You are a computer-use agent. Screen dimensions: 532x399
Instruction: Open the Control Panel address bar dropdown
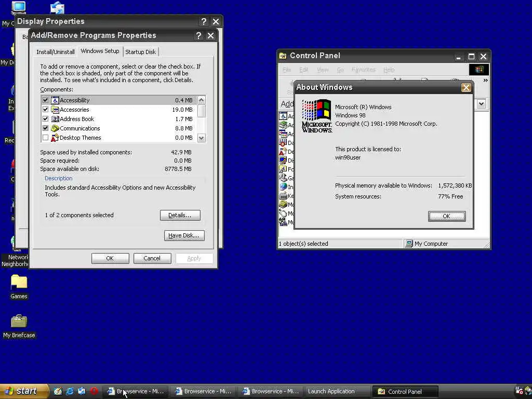pos(481,104)
